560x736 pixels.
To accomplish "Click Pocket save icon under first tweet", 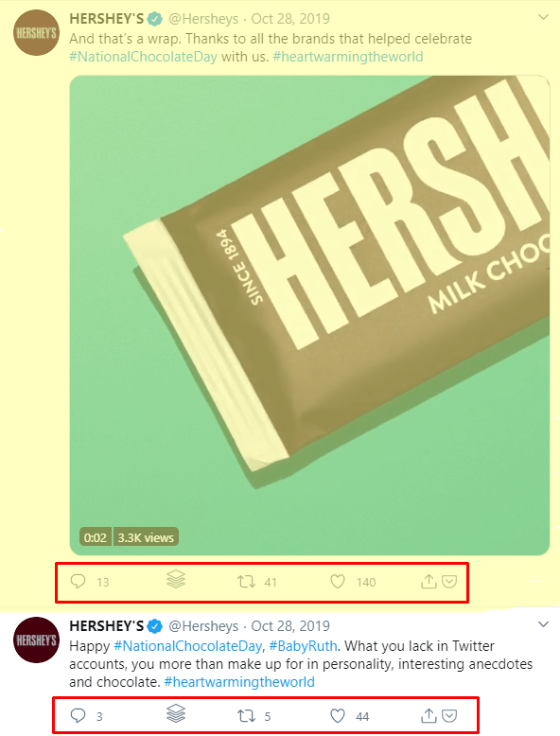I will 449,582.
